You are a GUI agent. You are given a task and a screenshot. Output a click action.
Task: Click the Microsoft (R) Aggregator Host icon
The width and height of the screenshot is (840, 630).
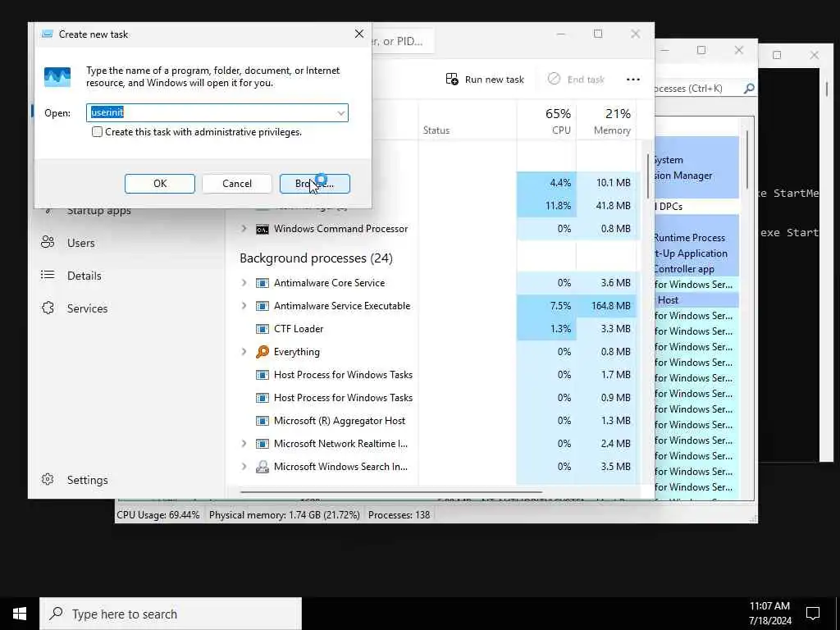coord(262,421)
